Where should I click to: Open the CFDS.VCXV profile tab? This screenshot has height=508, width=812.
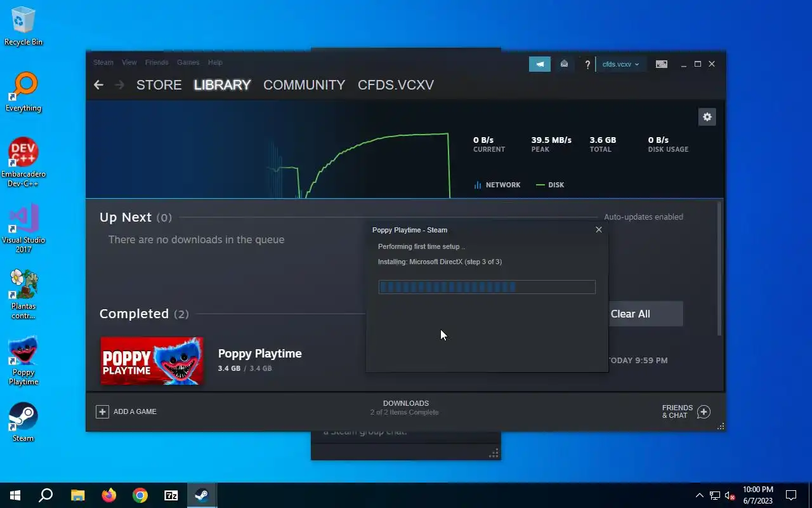(x=396, y=85)
